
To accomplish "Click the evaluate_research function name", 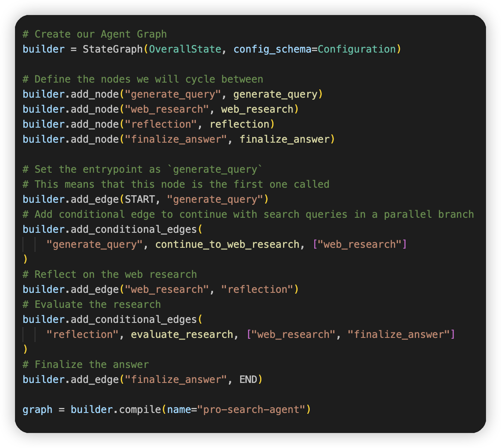I will pos(182,335).
